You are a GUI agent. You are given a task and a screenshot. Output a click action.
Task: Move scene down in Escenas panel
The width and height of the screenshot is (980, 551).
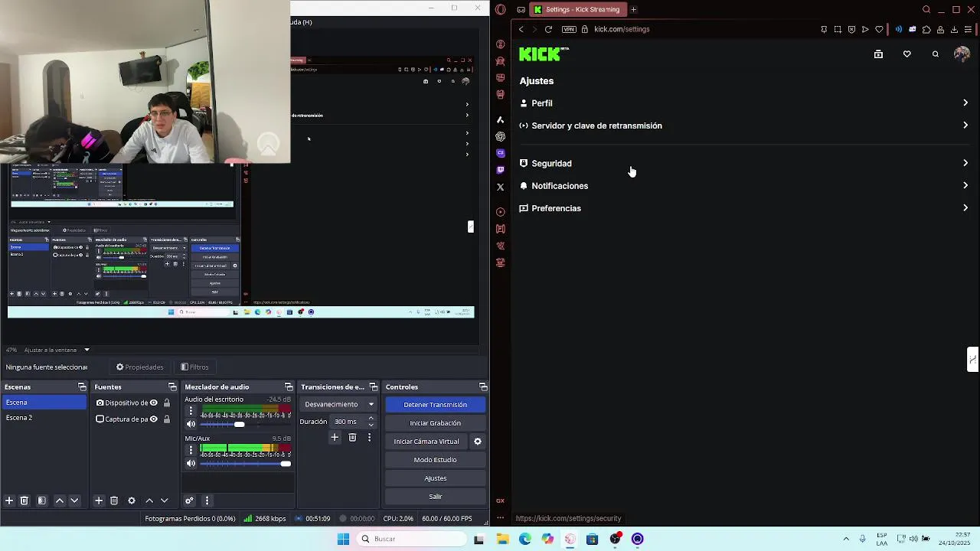[x=74, y=500]
